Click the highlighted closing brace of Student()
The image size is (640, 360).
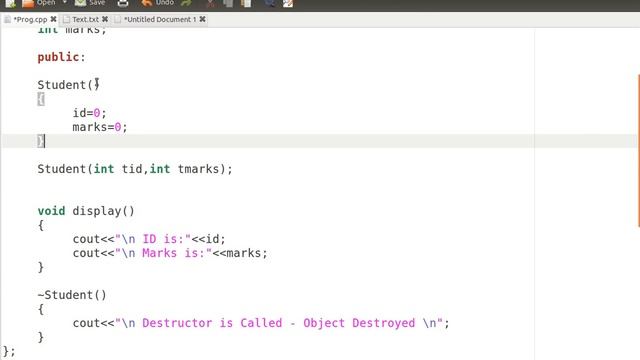tap(41, 141)
